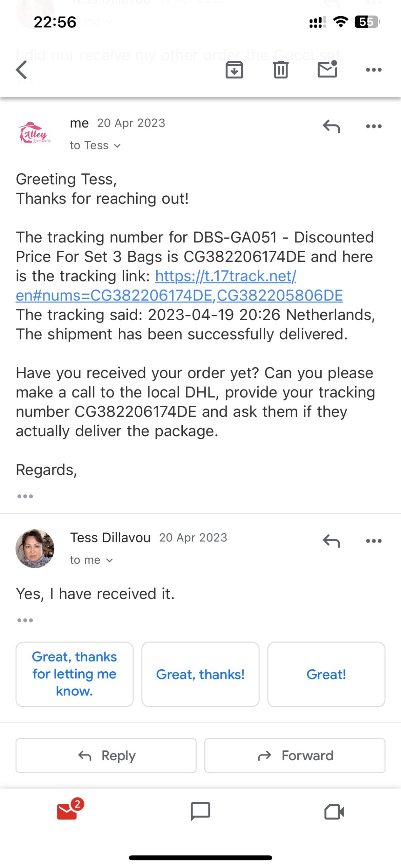Reply to the first message via arrow icon
Viewport: 401px width, 868px height.
tap(331, 126)
